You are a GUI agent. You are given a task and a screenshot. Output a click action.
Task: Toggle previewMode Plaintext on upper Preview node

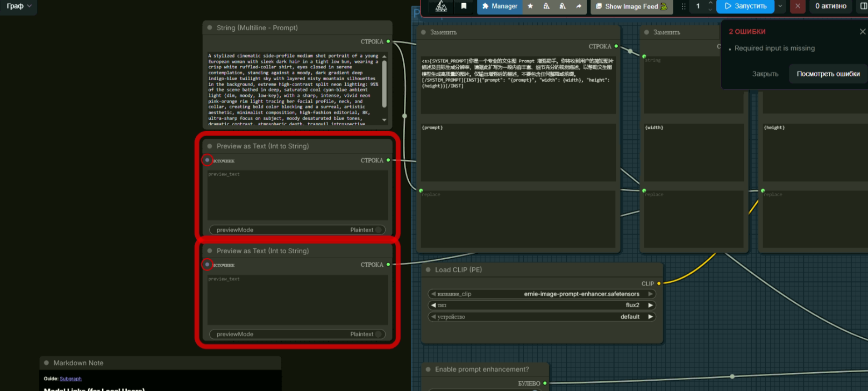pyautogui.click(x=297, y=230)
